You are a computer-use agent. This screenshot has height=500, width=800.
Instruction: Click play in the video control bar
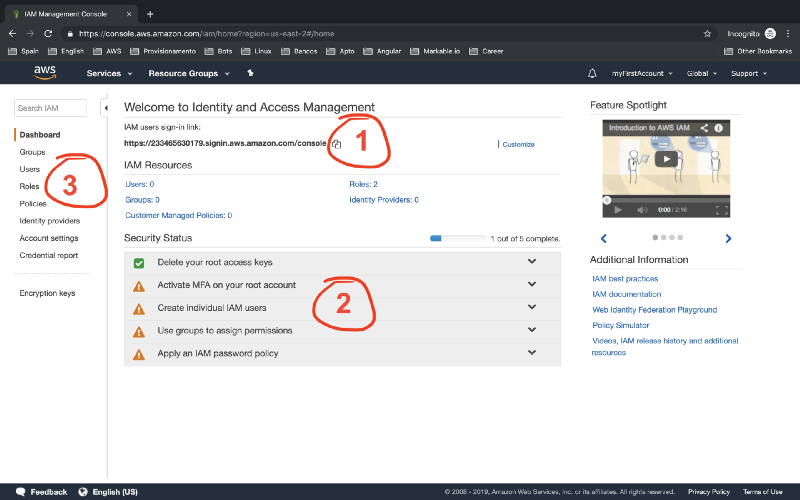(618, 210)
